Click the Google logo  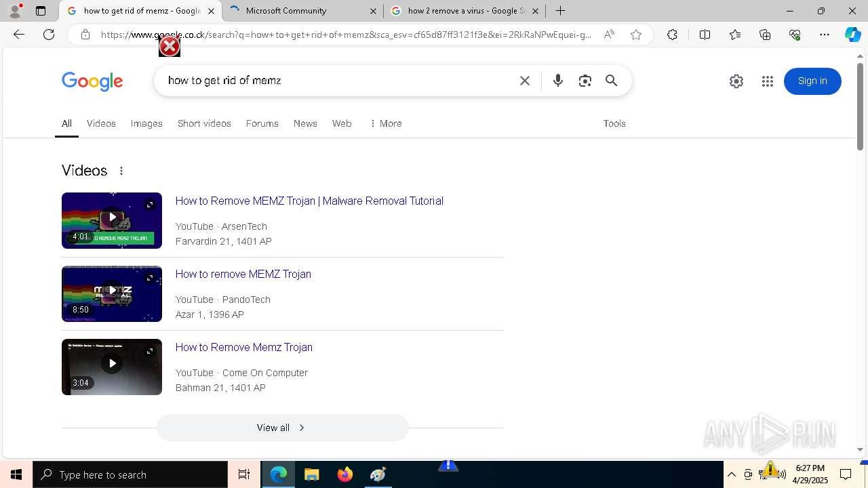[x=92, y=81]
